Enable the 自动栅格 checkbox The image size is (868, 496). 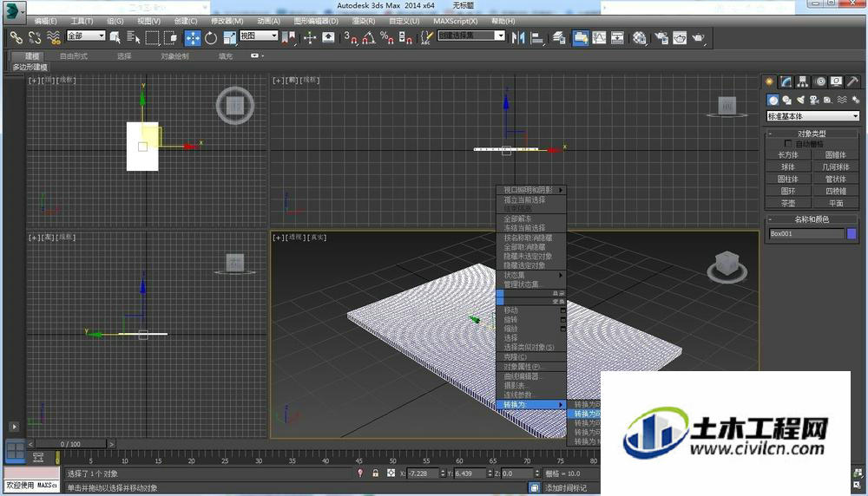(x=788, y=144)
